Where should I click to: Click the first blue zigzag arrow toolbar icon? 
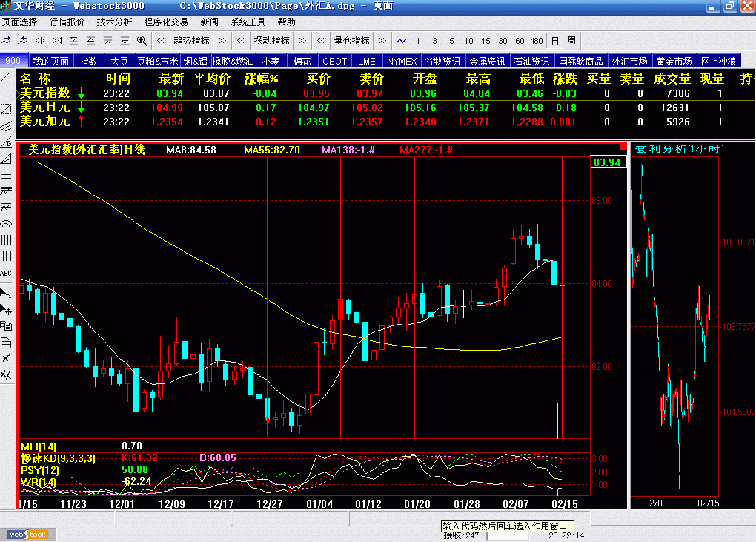(6, 41)
